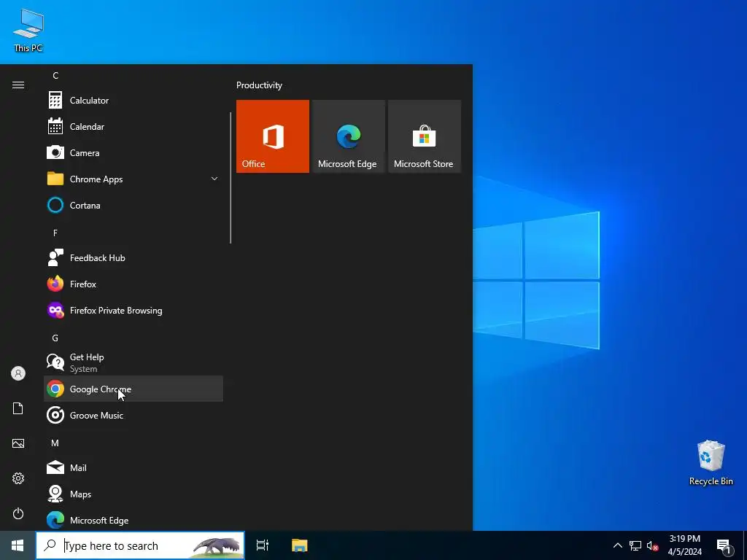The height and width of the screenshot is (560, 747).
Task: Click the Productivity group title
Action: (259, 85)
